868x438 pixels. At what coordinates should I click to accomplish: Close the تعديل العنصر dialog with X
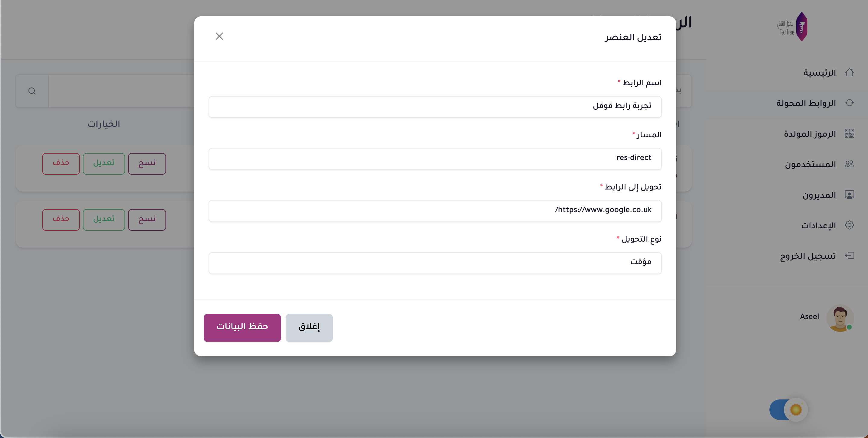coord(219,36)
